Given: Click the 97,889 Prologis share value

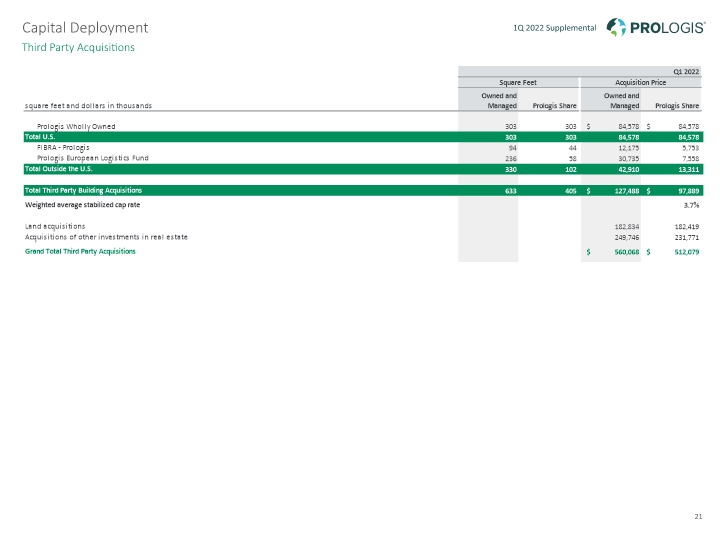Looking at the screenshot, I should [x=688, y=191].
